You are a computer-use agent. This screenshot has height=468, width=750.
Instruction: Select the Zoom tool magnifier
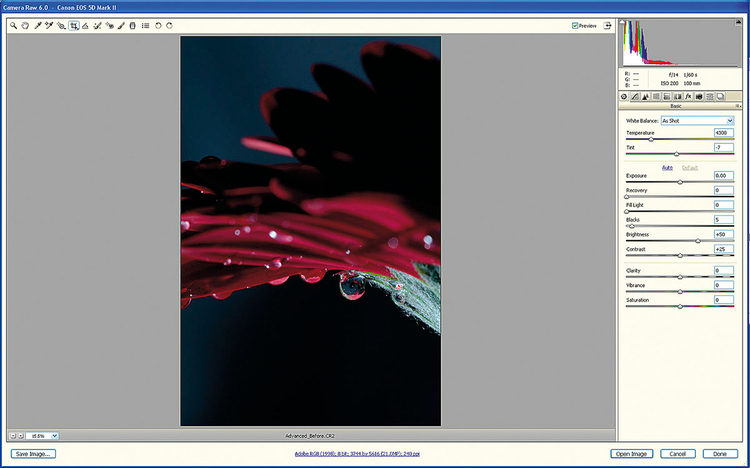pos(13,26)
